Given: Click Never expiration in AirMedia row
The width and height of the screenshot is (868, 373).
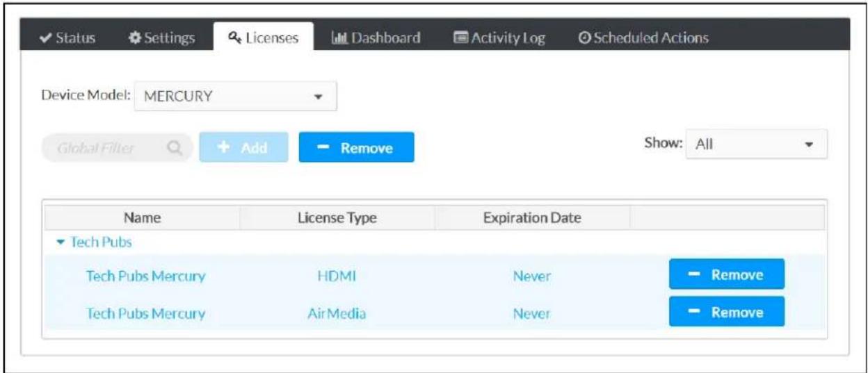Looking at the screenshot, I should [x=532, y=313].
